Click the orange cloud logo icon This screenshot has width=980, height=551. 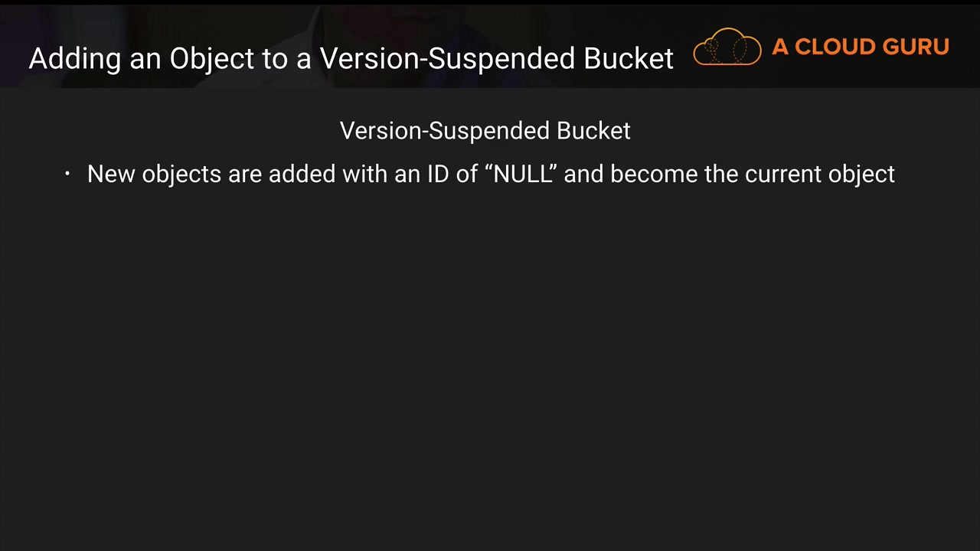click(727, 47)
